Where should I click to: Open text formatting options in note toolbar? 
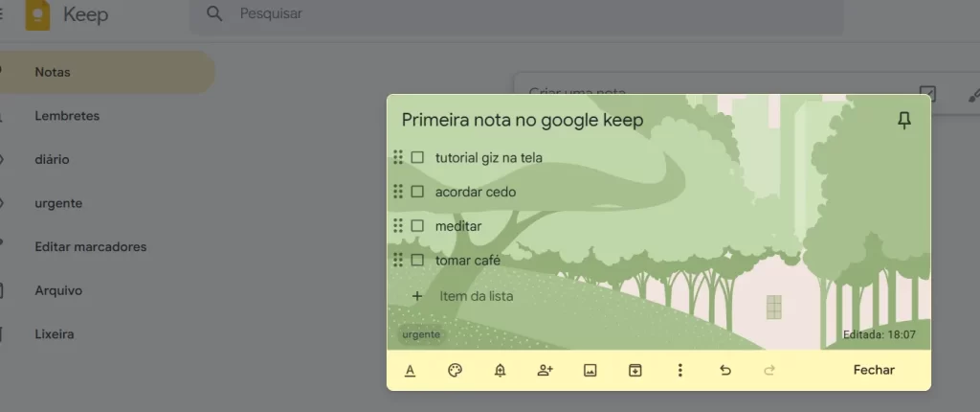click(x=410, y=371)
